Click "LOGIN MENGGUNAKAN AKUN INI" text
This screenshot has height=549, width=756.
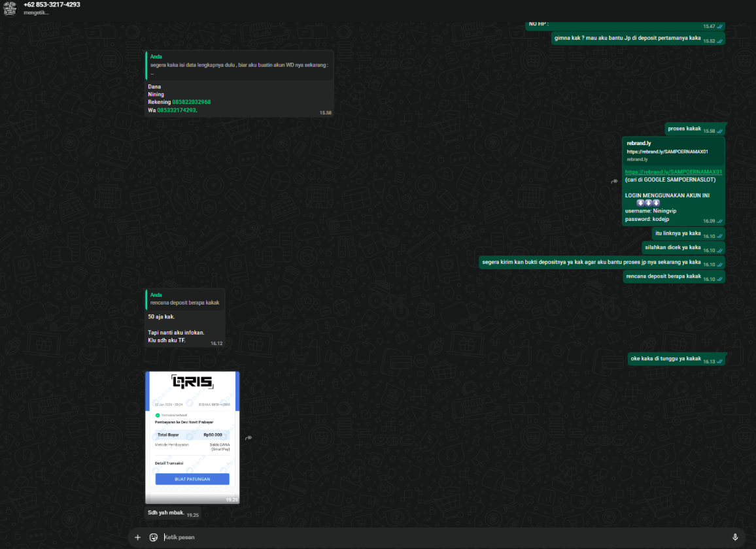667,195
